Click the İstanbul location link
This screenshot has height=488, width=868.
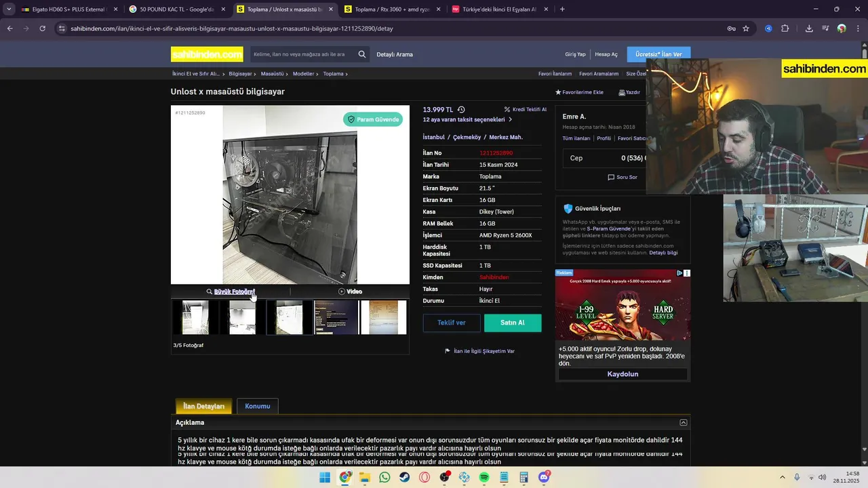point(434,137)
